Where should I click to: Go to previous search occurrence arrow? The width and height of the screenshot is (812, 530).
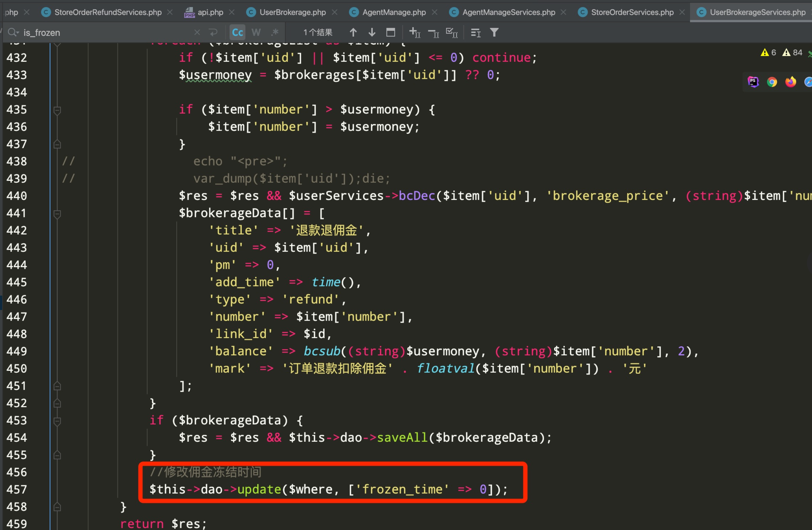(x=353, y=32)
